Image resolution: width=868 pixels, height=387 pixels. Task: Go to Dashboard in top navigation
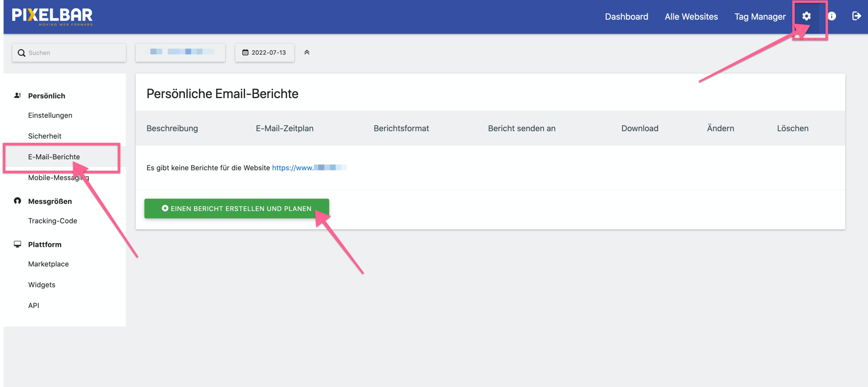[x=626, y=17]
